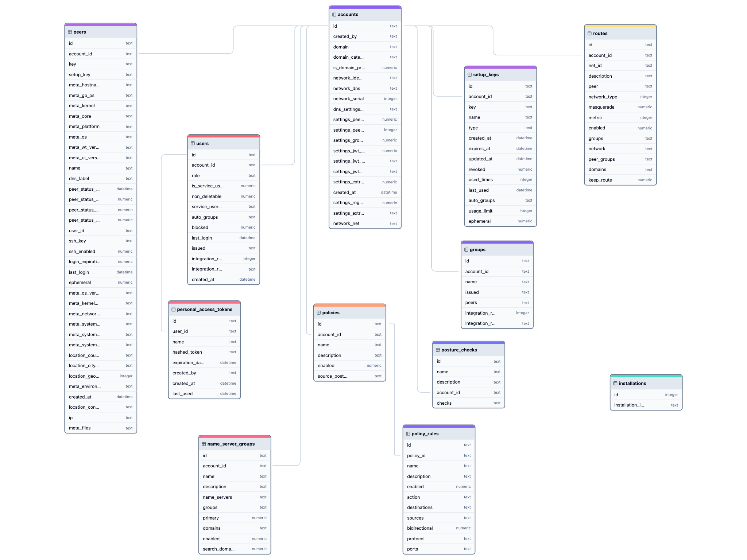Click the installations table icon
Viewport: 747px width, 560px height.
615,384
